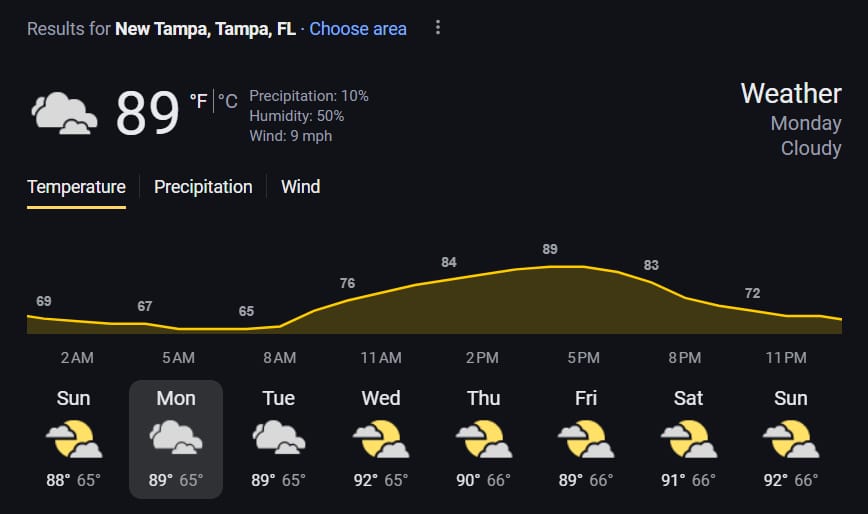Click the 5 PM point on temperature graph
The height and width of the screenshot is (514, 868).
tap(583, 267)
